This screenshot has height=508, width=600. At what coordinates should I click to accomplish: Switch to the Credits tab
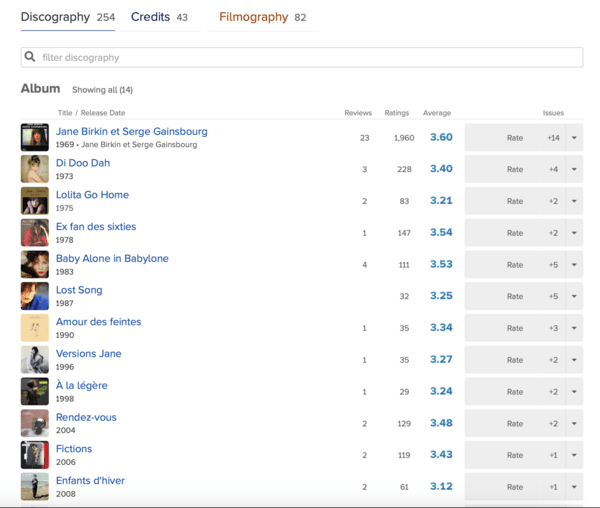click(159, 17)
